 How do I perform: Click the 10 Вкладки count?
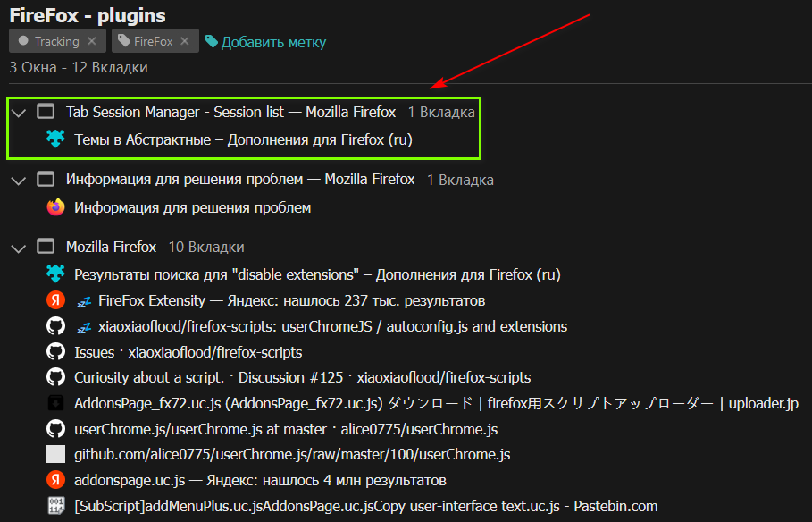pos(206,248)
